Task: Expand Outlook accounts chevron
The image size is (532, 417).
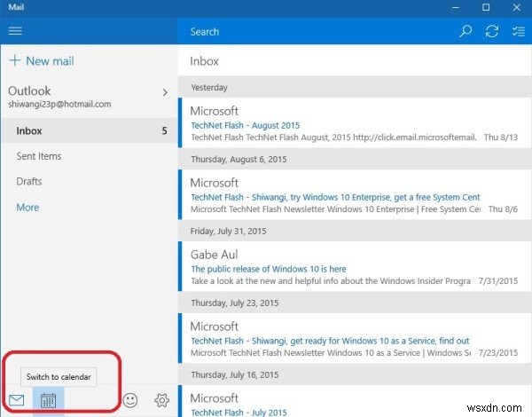Action: 165,92
